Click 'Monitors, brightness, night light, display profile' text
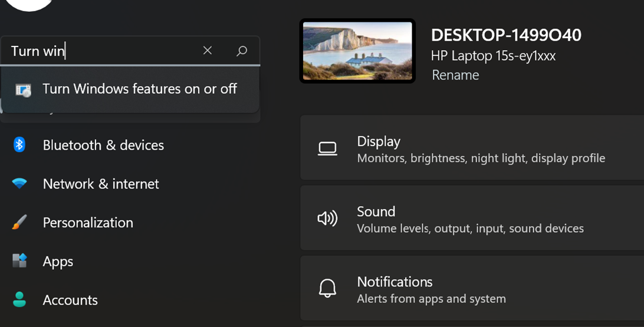The image size is (644, 327). (481, 158)
